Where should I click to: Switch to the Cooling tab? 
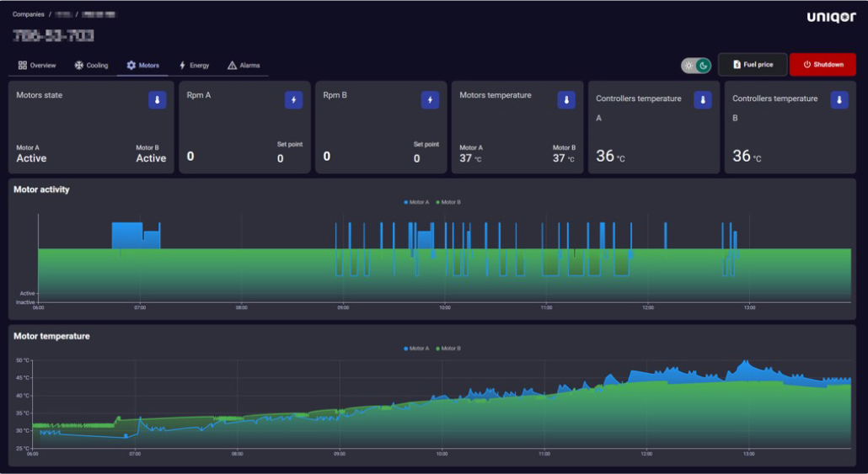pyautogui.click(x=91, y=66)
